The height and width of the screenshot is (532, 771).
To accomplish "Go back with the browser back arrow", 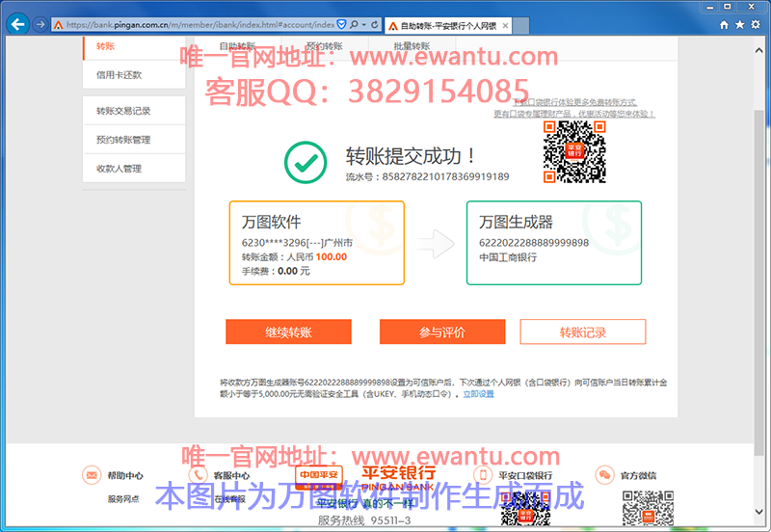I will click(18, 24).
